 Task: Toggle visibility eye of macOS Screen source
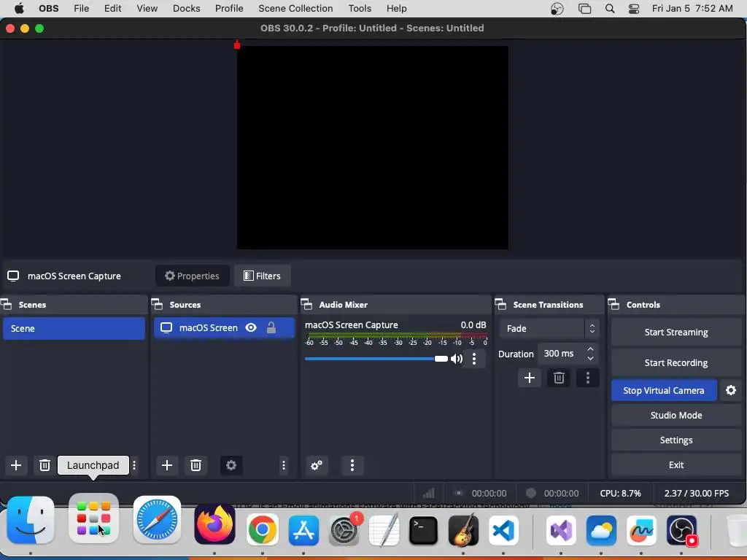coord(251,327)
